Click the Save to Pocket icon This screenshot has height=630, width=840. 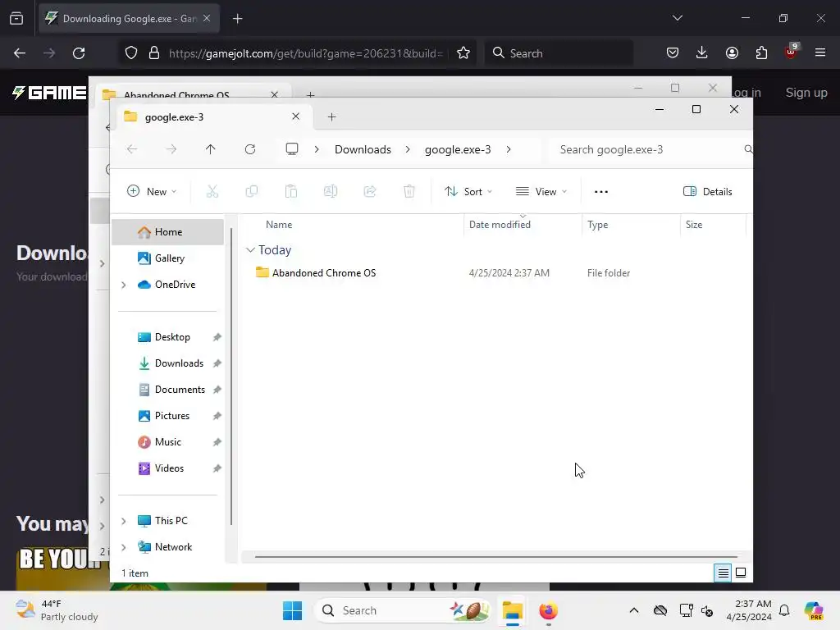(673, 53)
